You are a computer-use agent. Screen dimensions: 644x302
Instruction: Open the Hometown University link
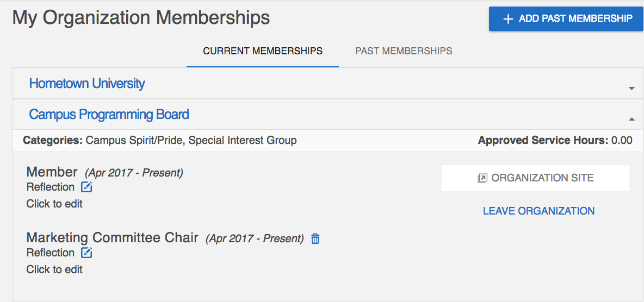[x=86, y=83]
